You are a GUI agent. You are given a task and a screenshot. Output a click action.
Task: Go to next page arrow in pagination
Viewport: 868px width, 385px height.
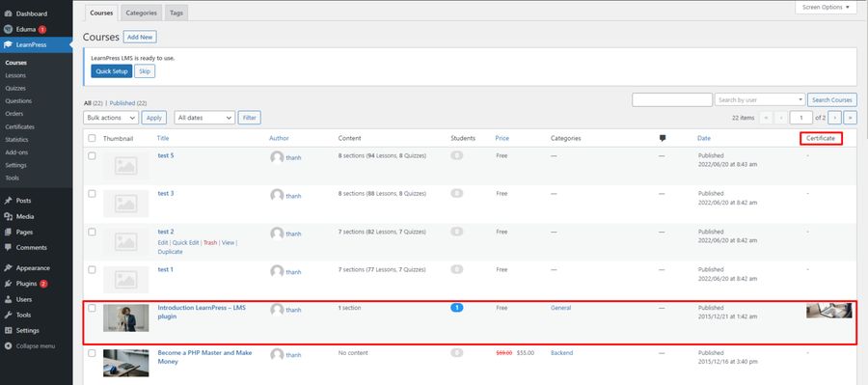pyautogui.click(x=835, y=118)
